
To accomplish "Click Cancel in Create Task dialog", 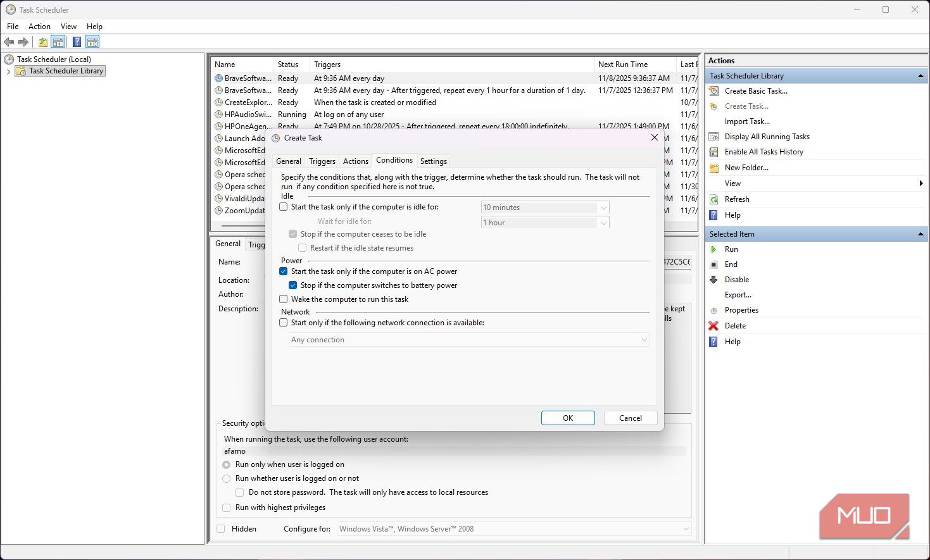I will pos(631,418).
